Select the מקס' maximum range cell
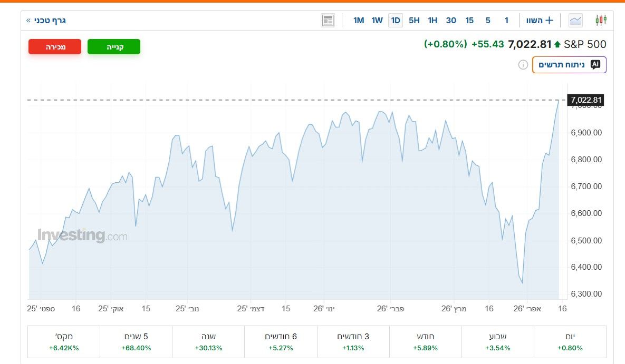The height and width of the screenshot is (364, 625). (63, 342)
